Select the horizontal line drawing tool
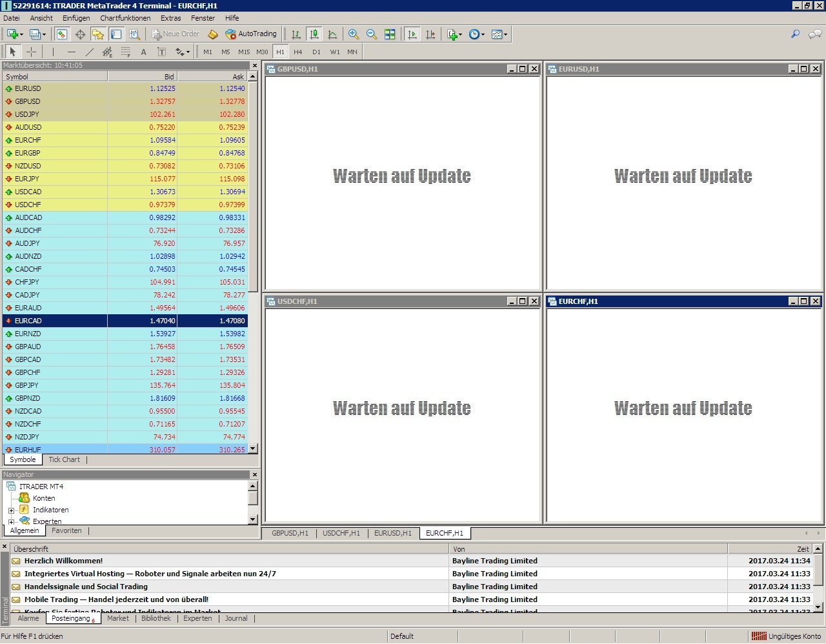826x644 pixels. [71, 52]
